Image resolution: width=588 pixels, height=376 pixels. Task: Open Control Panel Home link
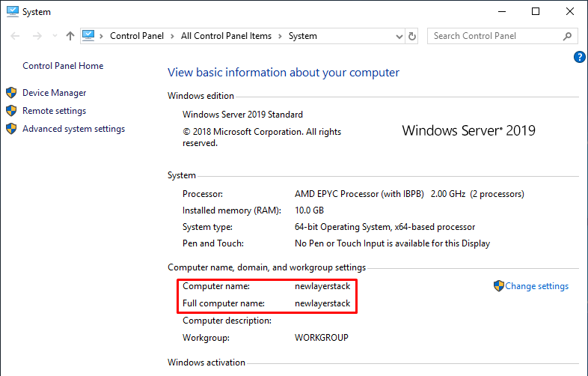click(63, 66)
